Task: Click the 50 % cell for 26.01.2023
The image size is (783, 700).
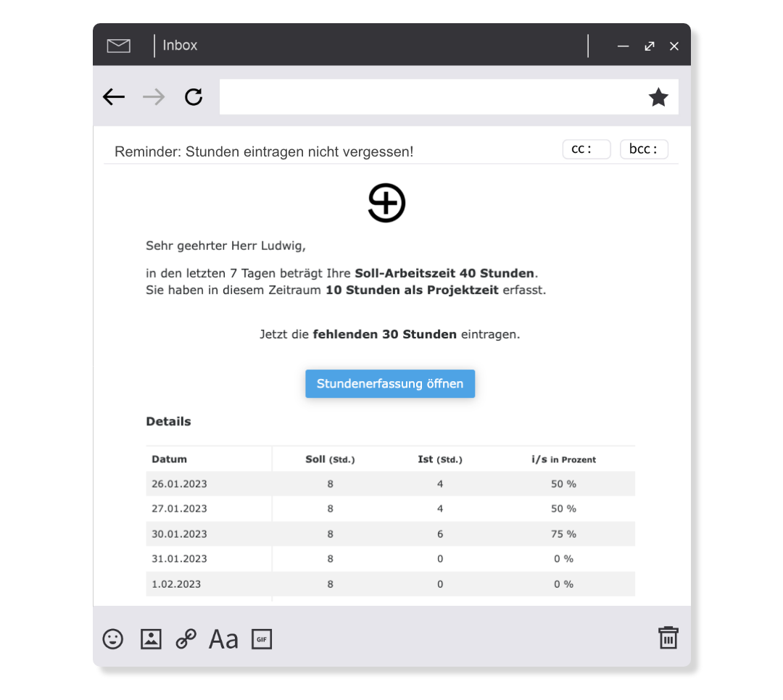Action: click(564, 484)
